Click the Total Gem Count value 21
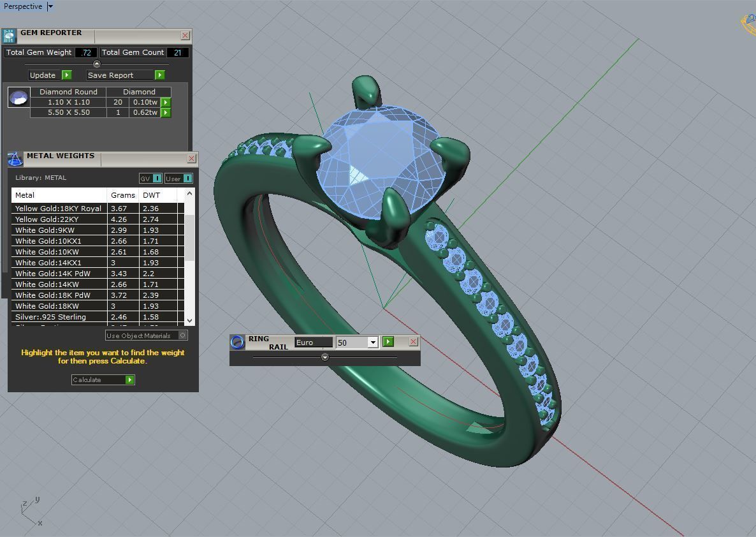The width and height of the screenshot is (756, 537). (x=177, y=52)
